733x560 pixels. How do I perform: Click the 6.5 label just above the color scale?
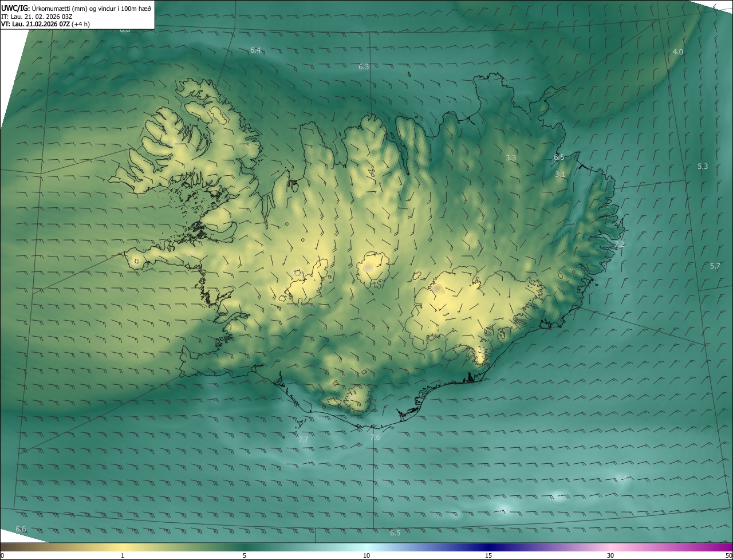coord(395,533)
